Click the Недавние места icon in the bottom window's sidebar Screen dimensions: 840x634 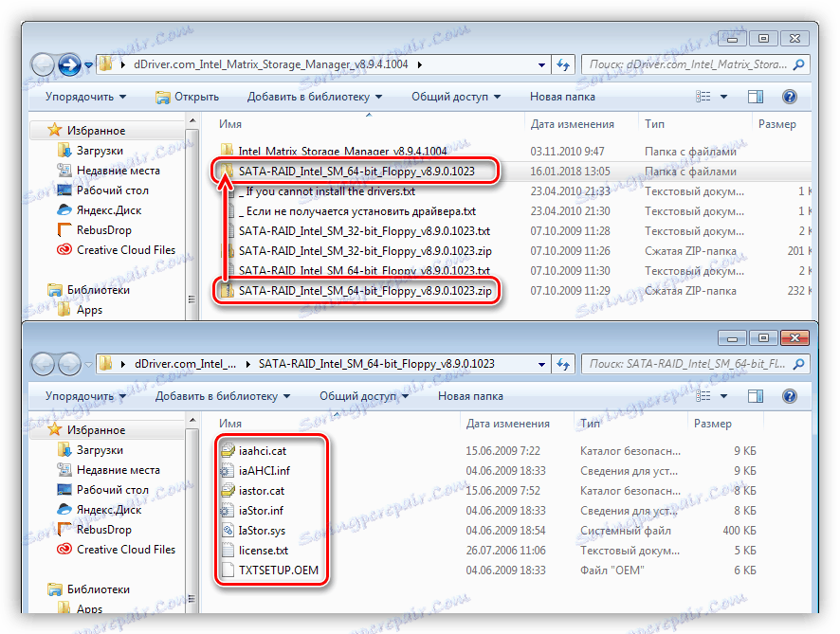coord(64,470)
